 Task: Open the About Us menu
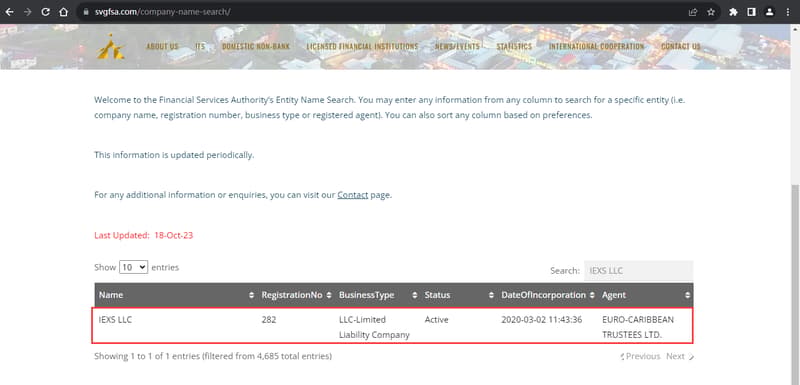[162, 46]
